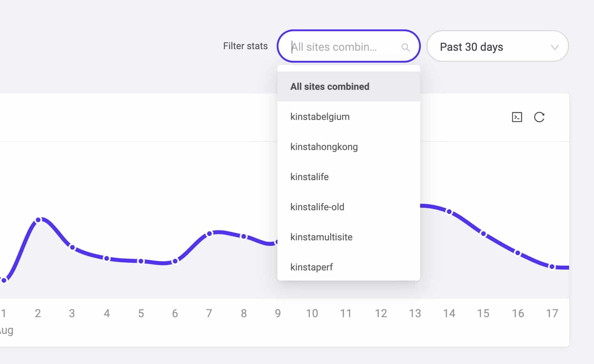The height and width of the screenshot is (364, 594).
Task: Open the Past 30 days dropdown
Action: pos(498,46)
